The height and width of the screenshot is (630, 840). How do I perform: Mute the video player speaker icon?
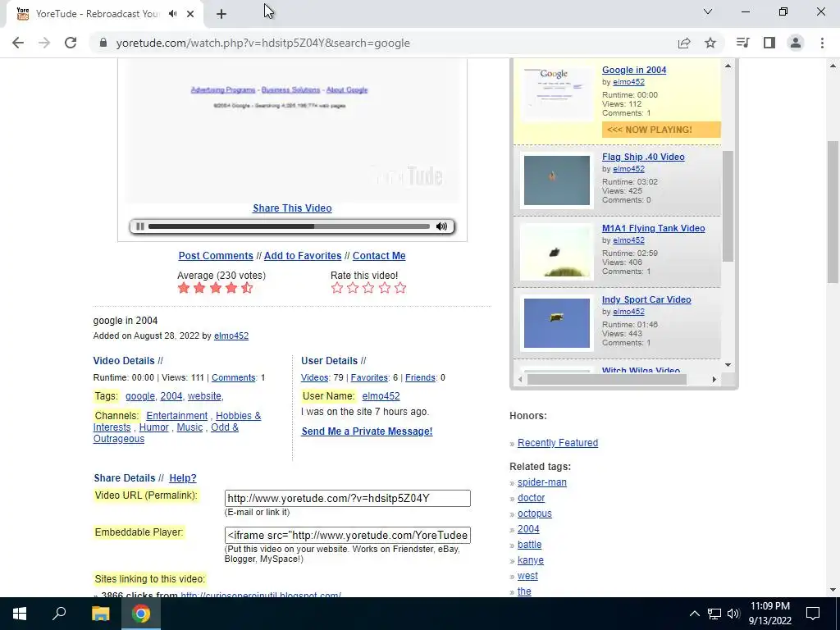tap(441, 226)
